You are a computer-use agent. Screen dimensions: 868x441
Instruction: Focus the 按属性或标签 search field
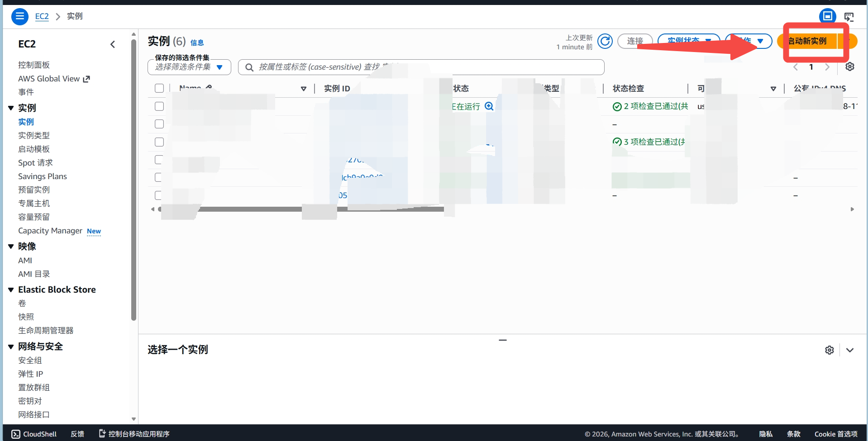point(421,67)
